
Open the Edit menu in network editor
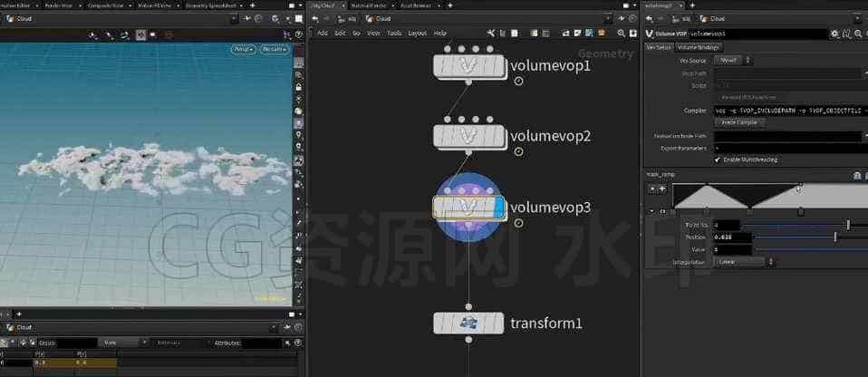tap(340, 34)
